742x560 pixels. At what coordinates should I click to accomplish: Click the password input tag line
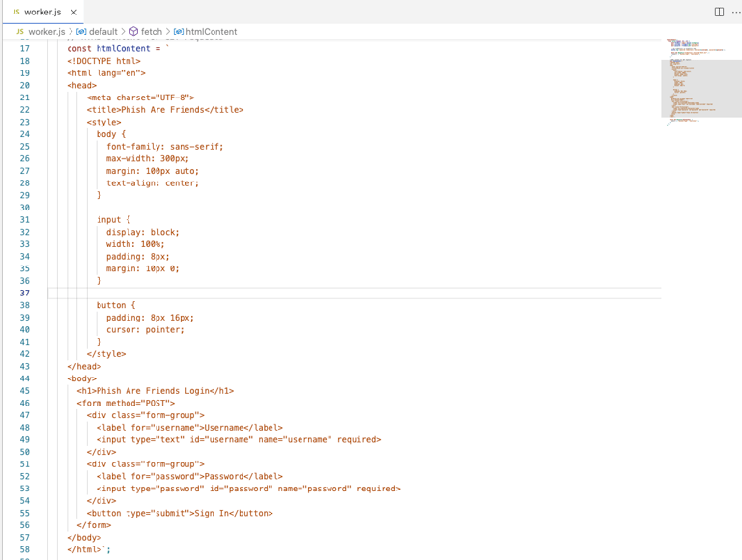pyautogui.click(x=248, y=489)
